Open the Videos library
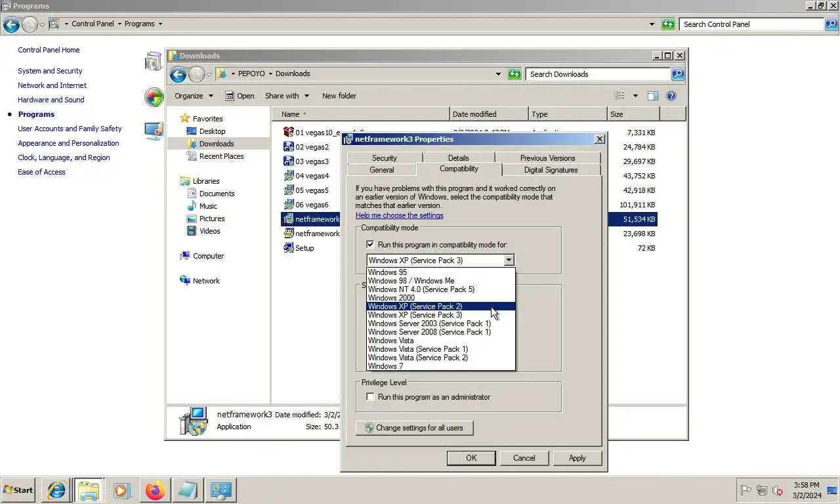 [203, 231]
